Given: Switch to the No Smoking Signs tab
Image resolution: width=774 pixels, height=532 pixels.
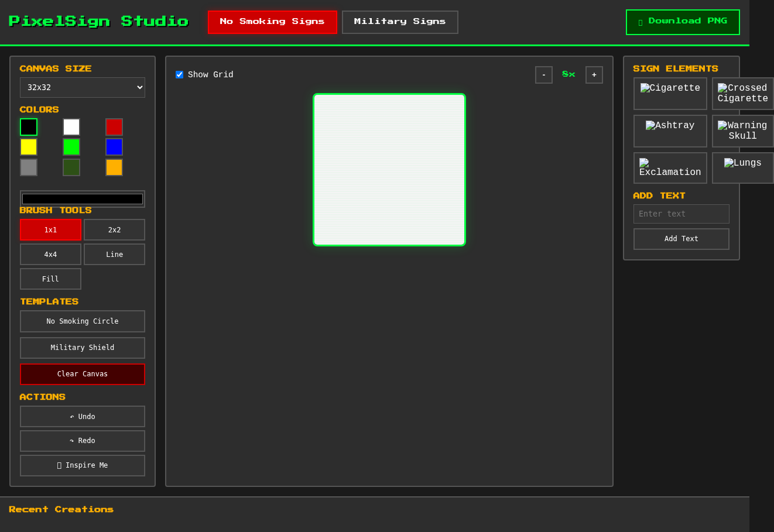Looking at the screenshot, I should [x=272, y=22].
